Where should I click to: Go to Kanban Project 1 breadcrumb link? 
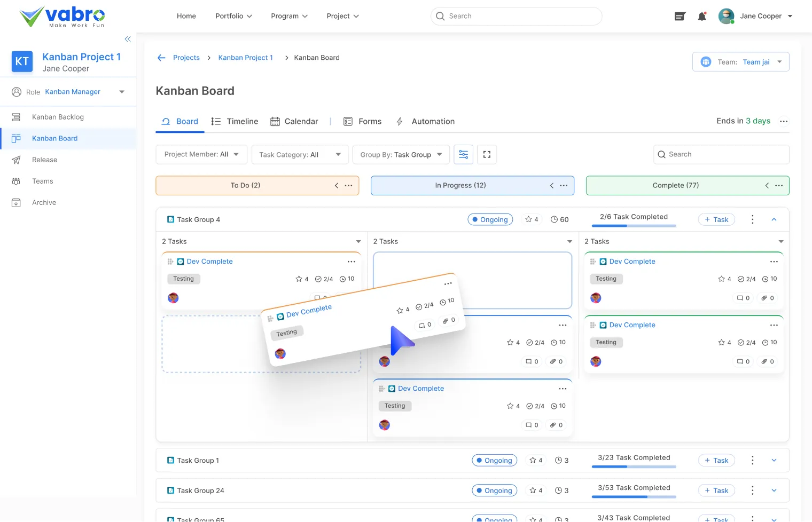click(x=245, y=58)
